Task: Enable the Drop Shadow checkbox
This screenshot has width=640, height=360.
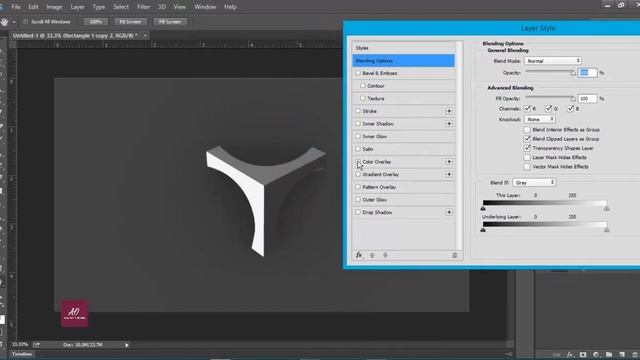Action: tap(358, 212)
